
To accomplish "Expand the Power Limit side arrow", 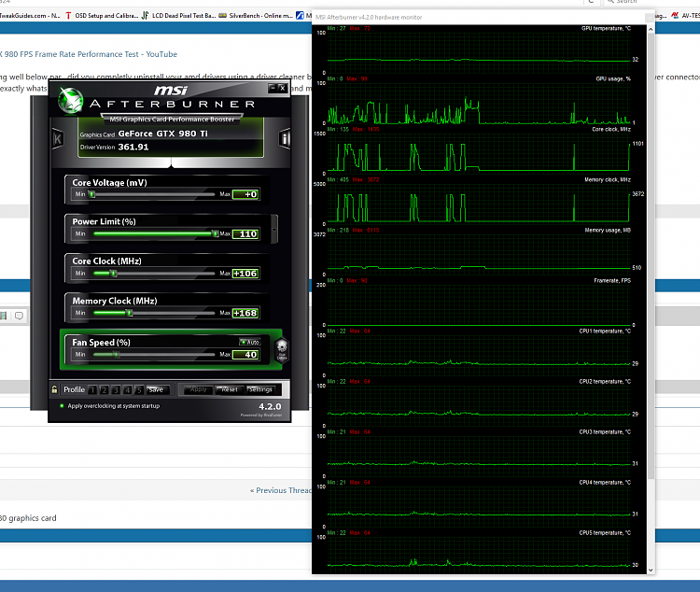I will point(274,229).
